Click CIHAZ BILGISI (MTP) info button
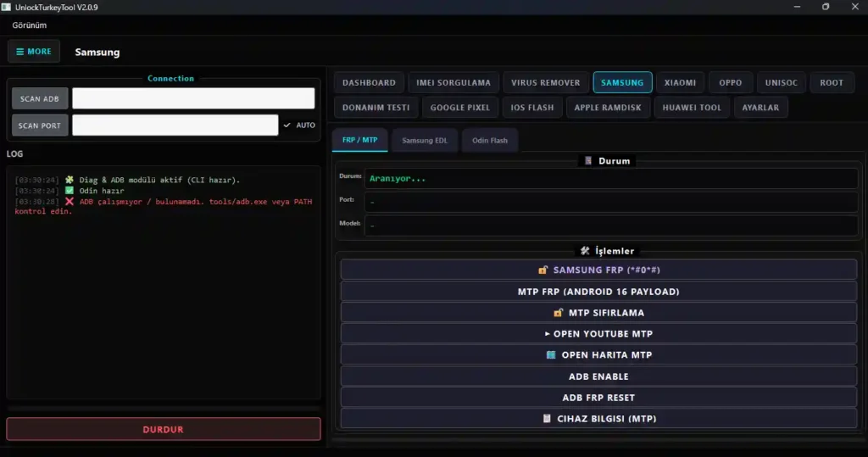Image resolution: width=868 pixels, height=457 pixels. pyautogui.click(x=598, y=418)
